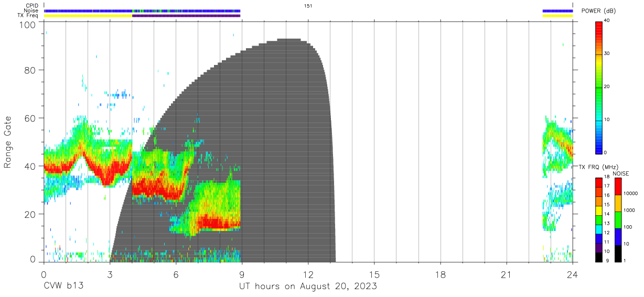Click Range Gate tick label 60
Viewport: 644px width, 297px height.
click(31, 118)
